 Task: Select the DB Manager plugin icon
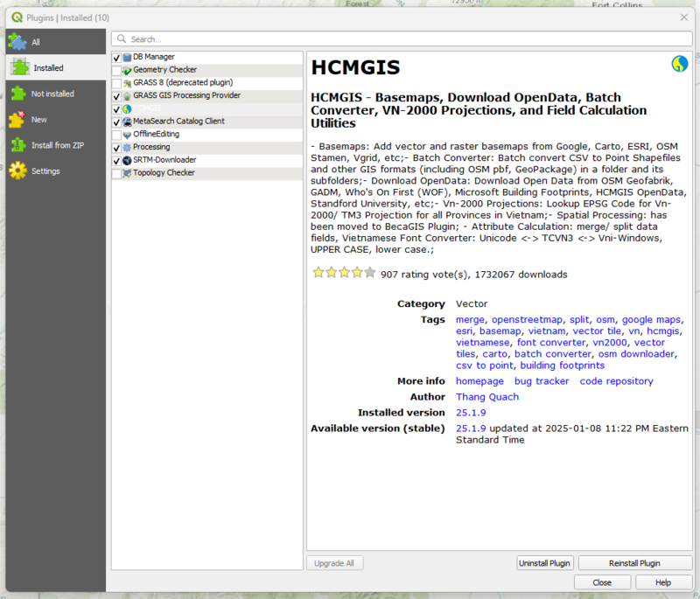pyautogui.click(x=125, y=56)
